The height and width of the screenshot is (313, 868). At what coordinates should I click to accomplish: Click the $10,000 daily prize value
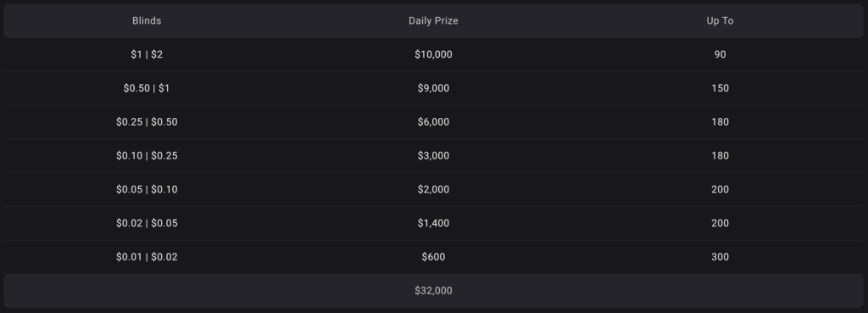click(433, 54)
